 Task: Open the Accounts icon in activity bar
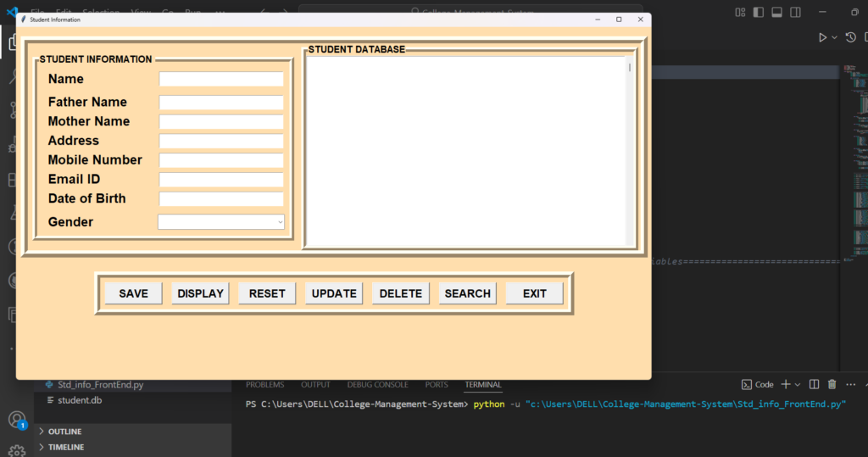coord(17,420)
